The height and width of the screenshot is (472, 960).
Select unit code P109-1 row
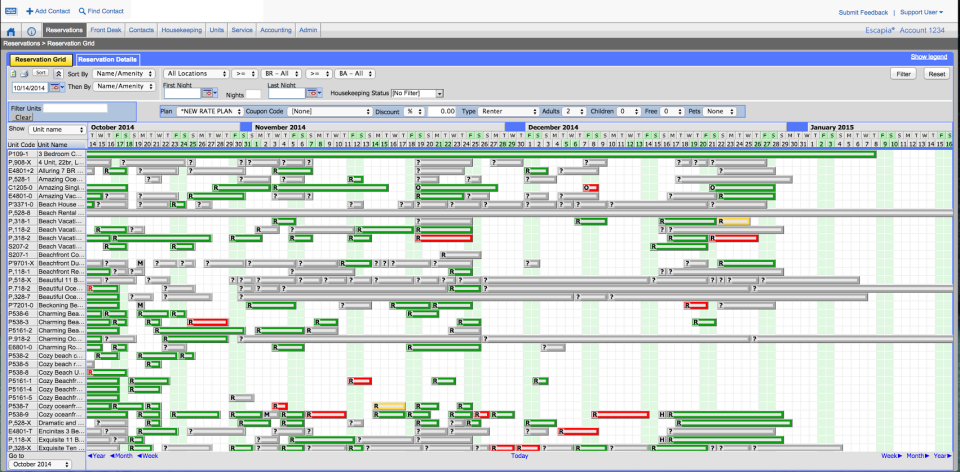22,154
